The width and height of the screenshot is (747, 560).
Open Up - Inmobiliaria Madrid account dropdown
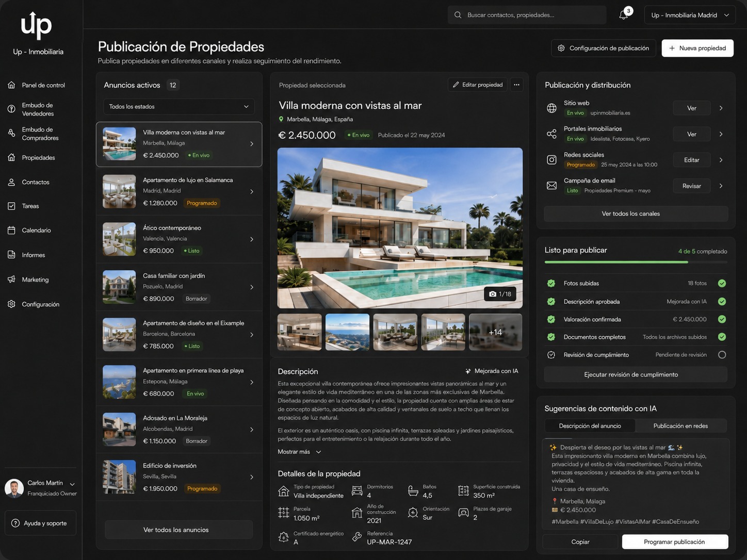[690, 15]
